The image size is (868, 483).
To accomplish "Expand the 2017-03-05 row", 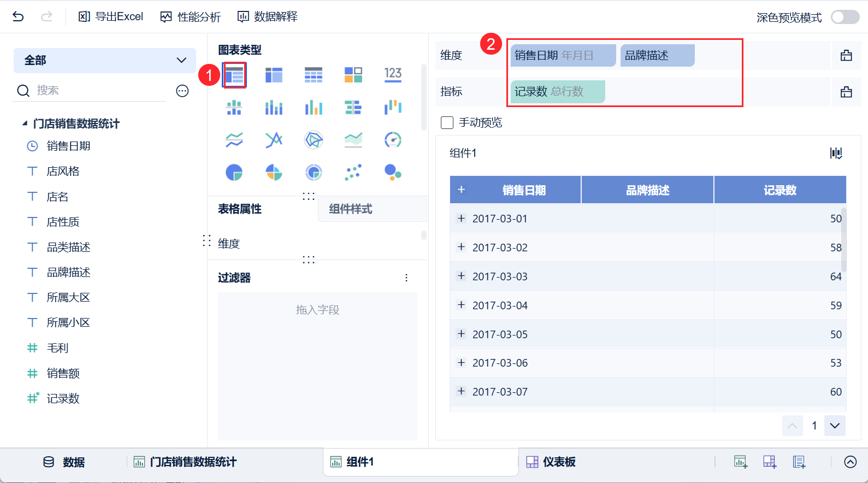I will pos(462,334).
